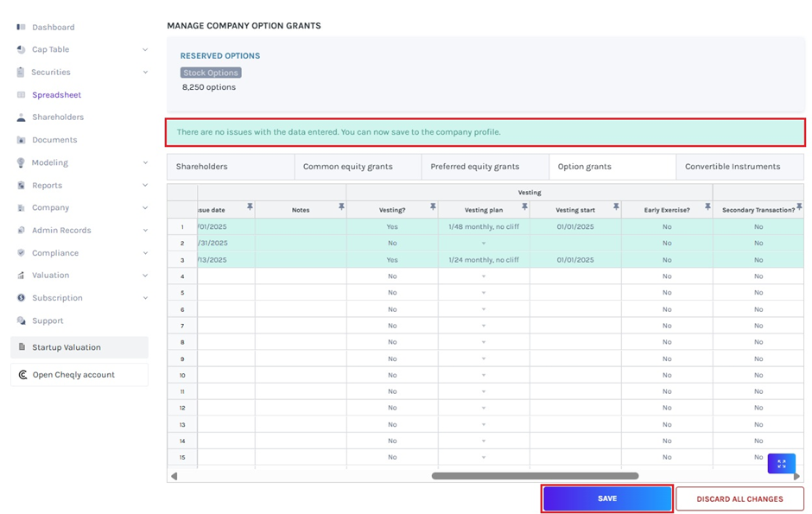This screenshot has width=812, height=514.
Task: Open the Shareholders section via its icon
Action: click(x=21, y=117)
